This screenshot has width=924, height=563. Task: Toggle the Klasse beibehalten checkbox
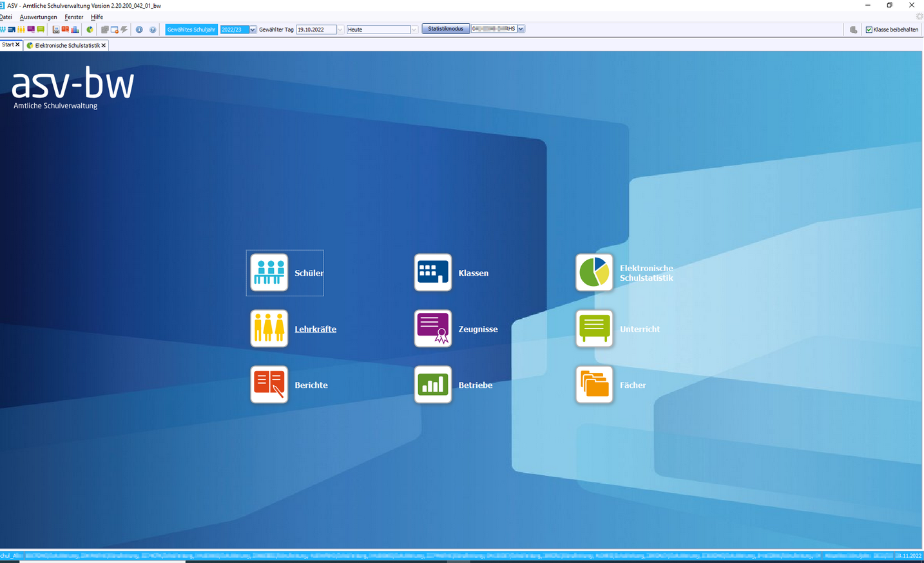pos(869,30)
